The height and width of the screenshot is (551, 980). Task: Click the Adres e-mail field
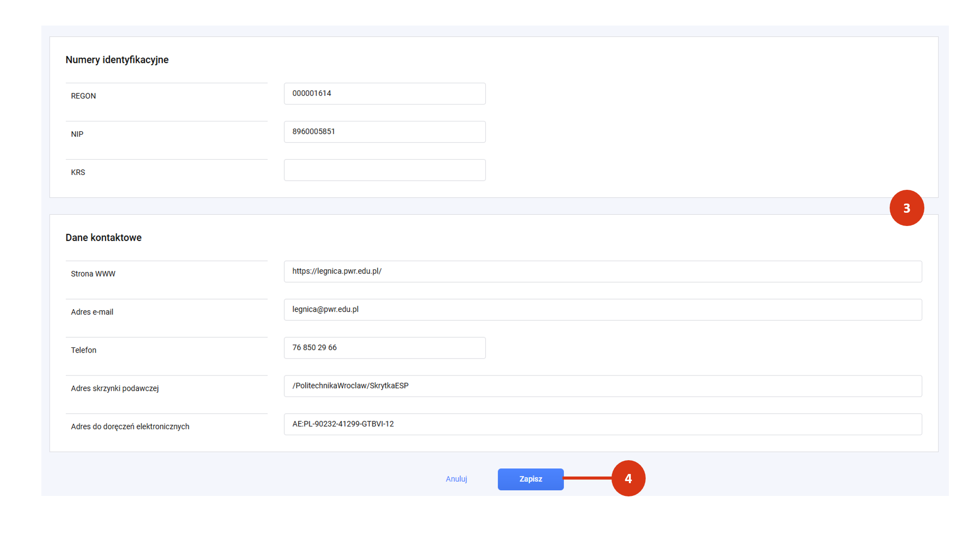tap(602, 310)
